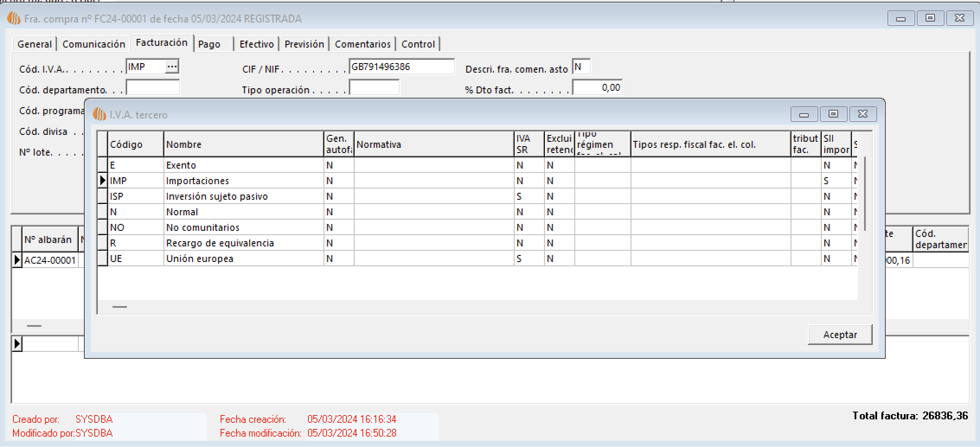
Task: Switch to the Control tab
Action: (418, 44)
